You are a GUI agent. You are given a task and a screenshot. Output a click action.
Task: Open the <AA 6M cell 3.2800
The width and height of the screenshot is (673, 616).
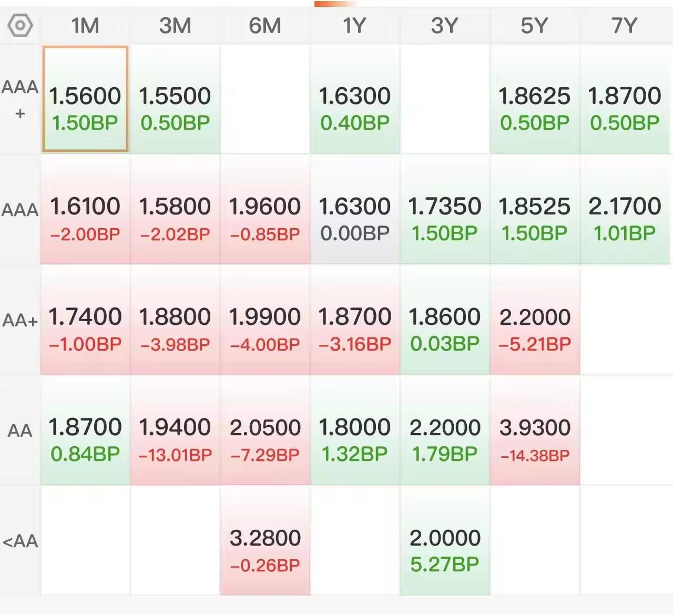265,541
